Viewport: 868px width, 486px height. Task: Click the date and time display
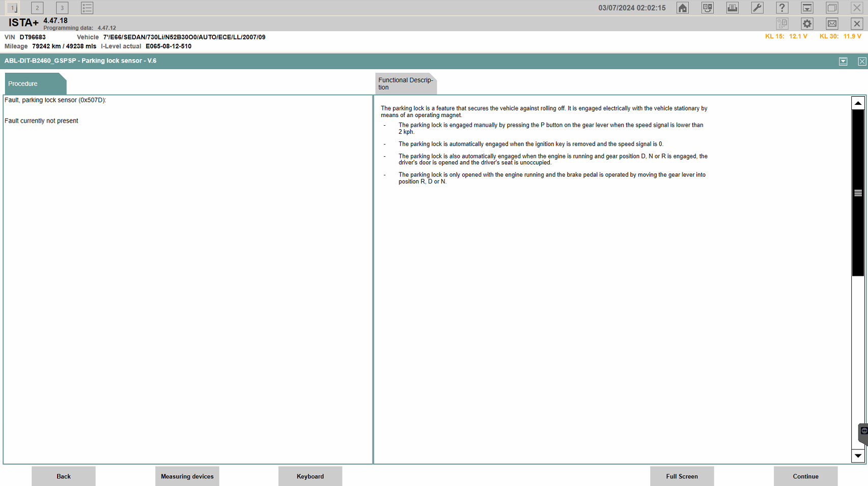coord(632,8)
